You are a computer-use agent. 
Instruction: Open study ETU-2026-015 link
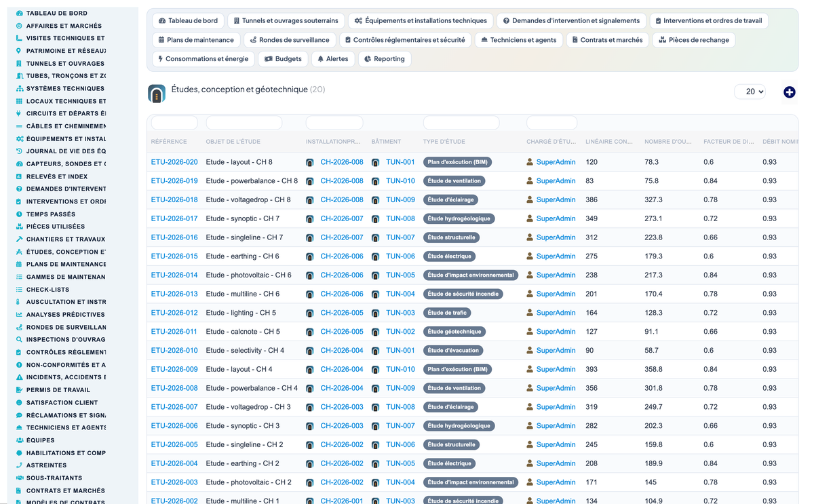coord(174,256)
